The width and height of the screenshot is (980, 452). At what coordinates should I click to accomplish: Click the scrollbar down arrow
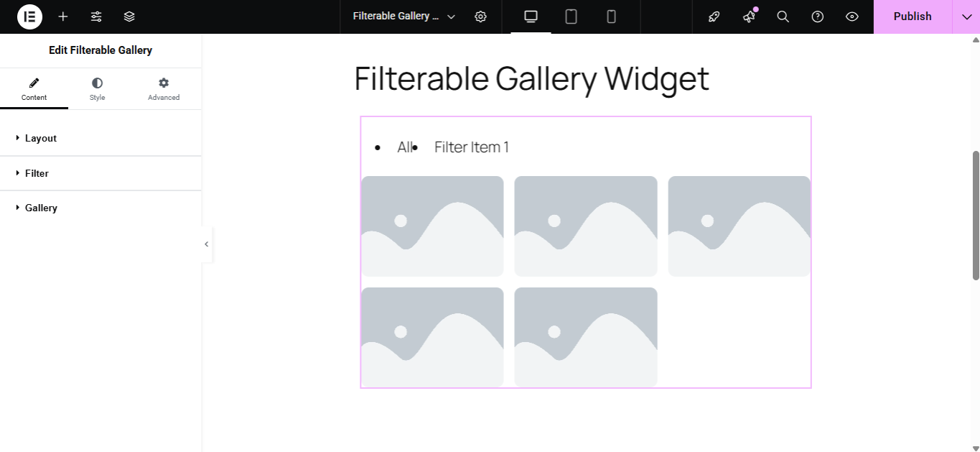point(976,447)
